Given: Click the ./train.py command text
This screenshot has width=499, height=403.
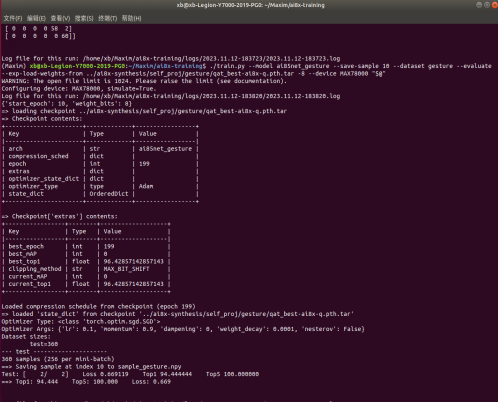Looking at the screenshot, I should point(228,66).
